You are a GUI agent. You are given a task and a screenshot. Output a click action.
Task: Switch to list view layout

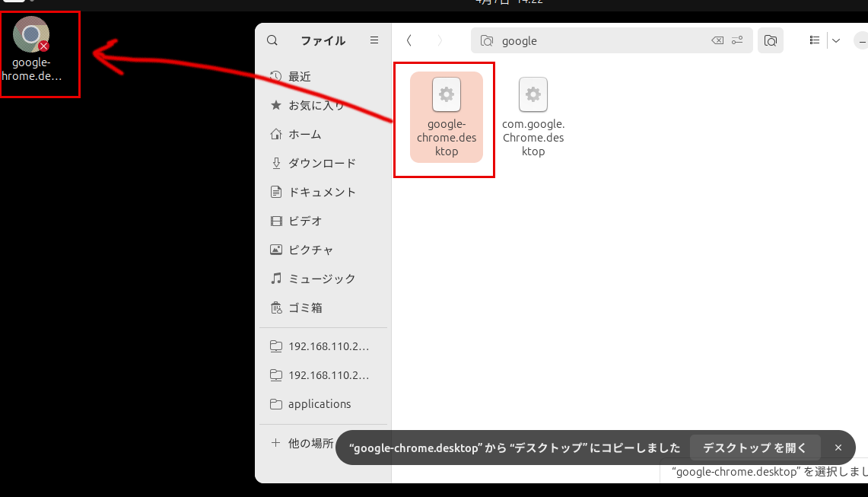815,40
